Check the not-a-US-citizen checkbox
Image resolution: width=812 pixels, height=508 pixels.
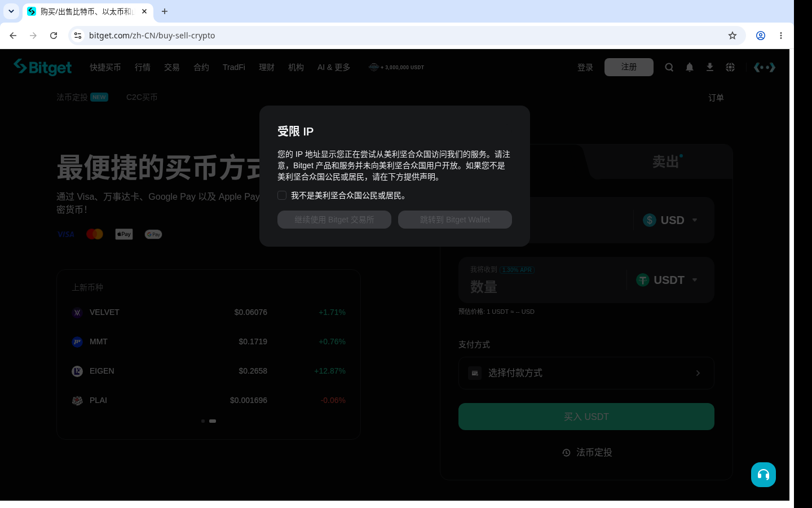pos(282,195)
